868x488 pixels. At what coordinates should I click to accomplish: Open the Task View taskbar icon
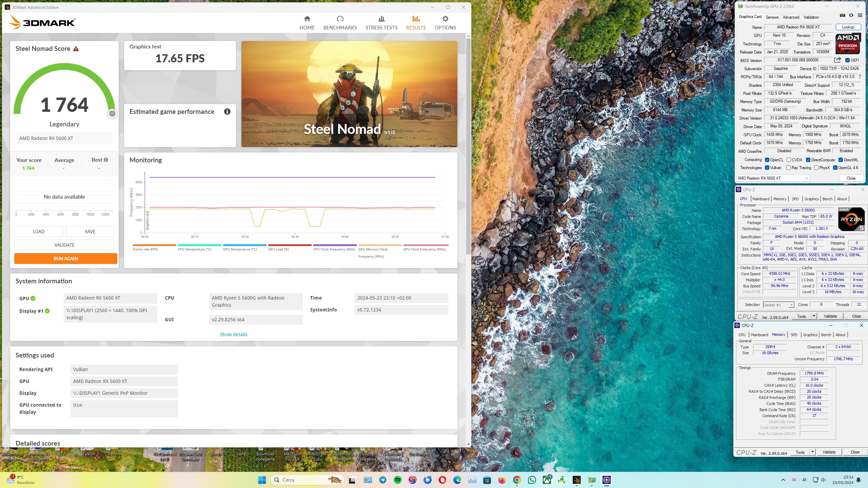click(x=352, y=480)
